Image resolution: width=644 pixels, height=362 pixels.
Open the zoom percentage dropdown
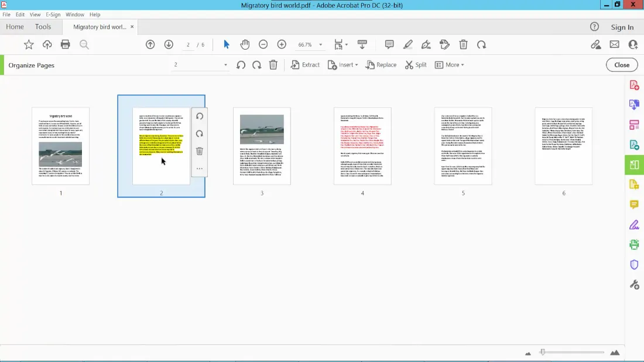pyautogui.click(x=320, y=45)
